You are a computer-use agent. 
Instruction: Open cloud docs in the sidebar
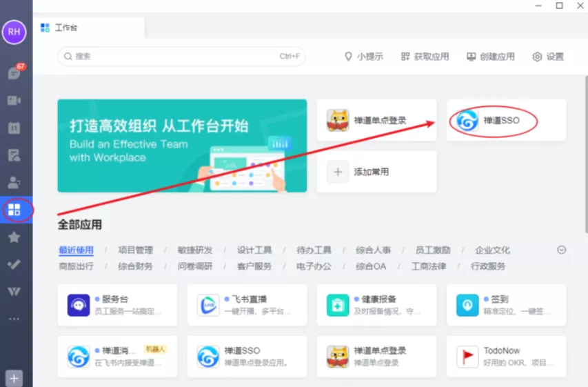click(14, 155)
